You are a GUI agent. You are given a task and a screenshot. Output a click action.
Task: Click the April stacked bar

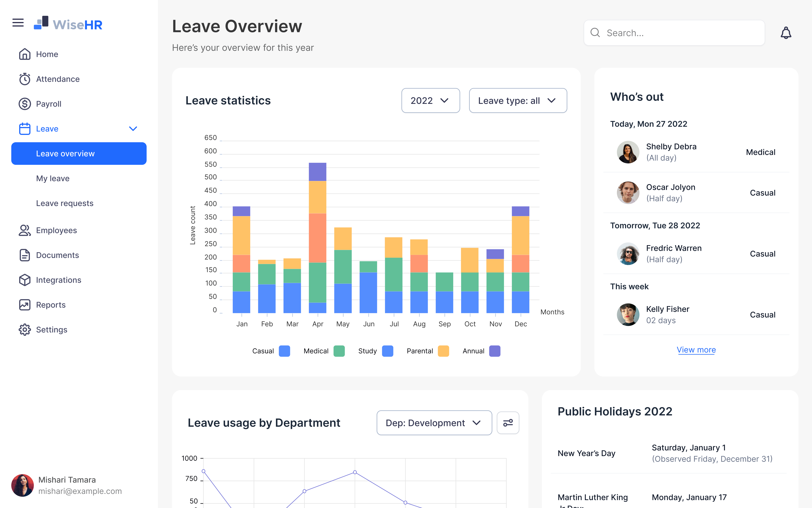pyautogui.click(x=317, y=238)
